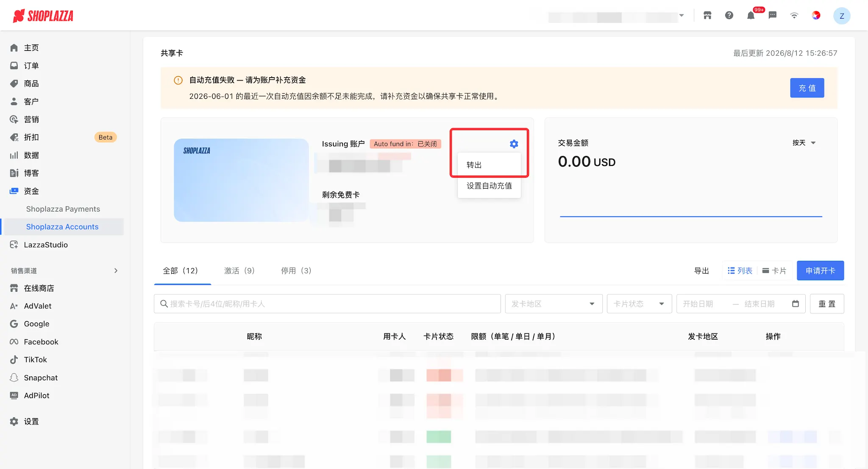Click the Shoplazza logo
This screenshot has width=868, height=469.
point(43,16)
